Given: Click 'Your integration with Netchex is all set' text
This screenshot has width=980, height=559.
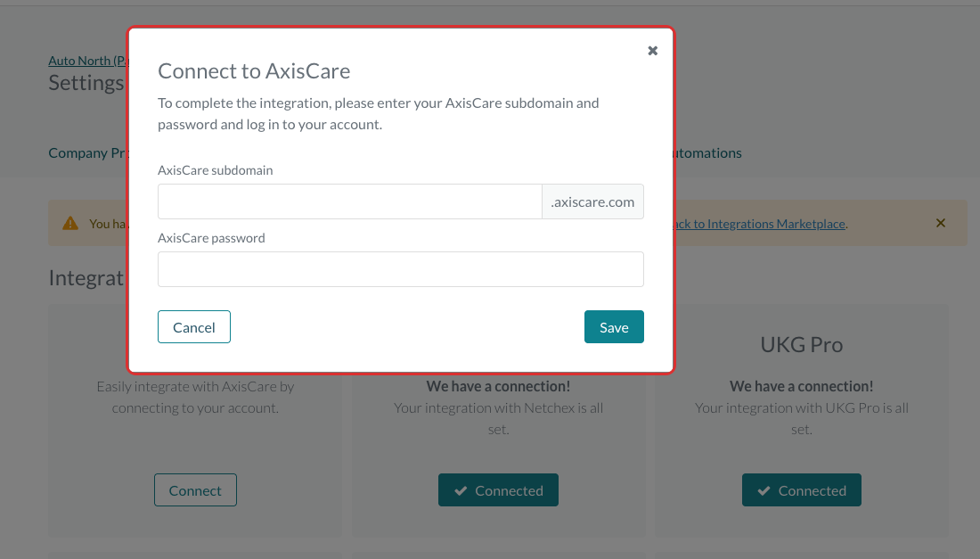Looking at the screenshot, I should point(498,418).
